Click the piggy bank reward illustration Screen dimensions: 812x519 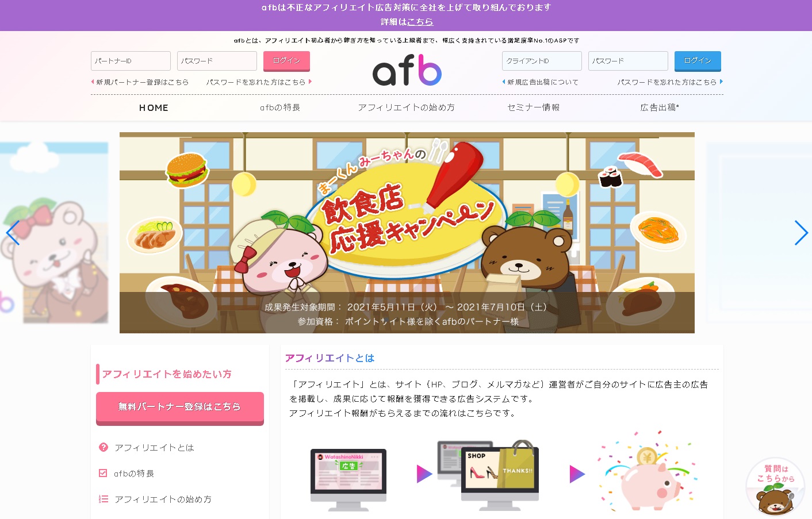[x=648, y=471]
